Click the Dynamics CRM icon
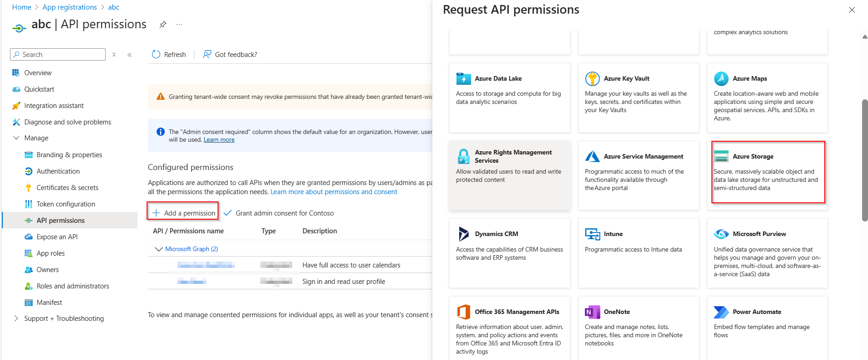This screenshot has width=868, height=360. pos(463,234)
